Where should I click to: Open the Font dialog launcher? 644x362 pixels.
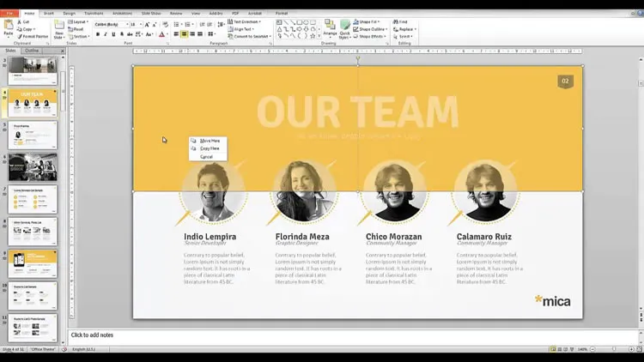coord(167,43)
